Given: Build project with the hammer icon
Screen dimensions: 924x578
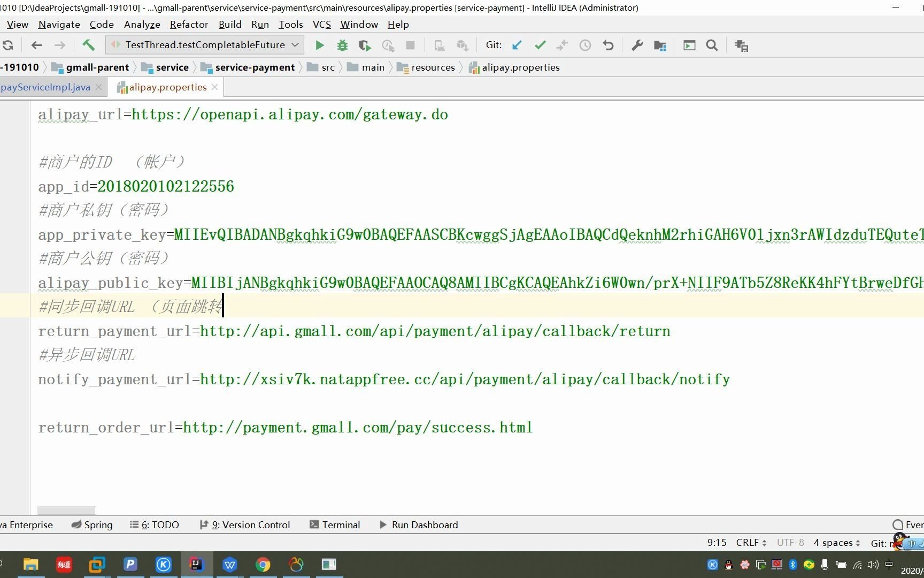Looking at the screenshot, I should click(88, 45).
